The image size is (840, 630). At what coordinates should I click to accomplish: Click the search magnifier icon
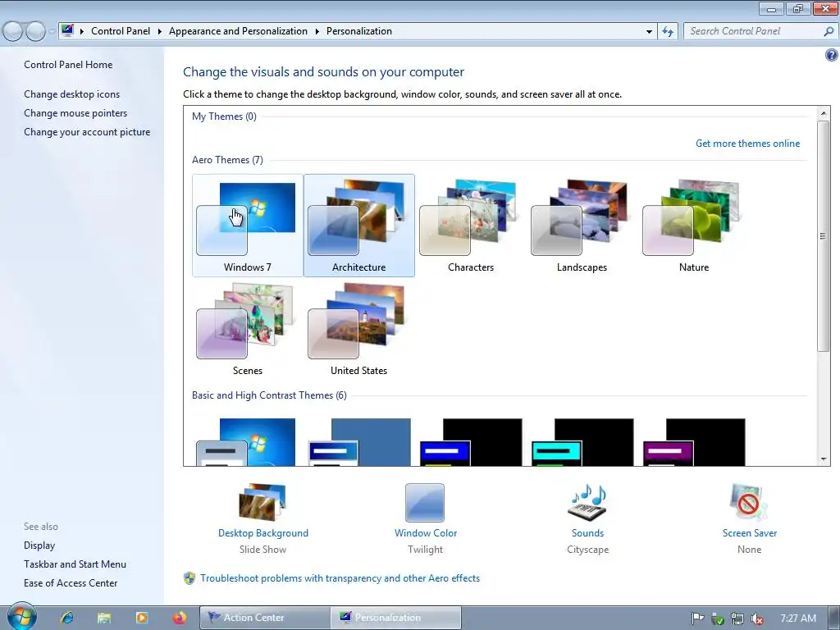click(829, 32)
